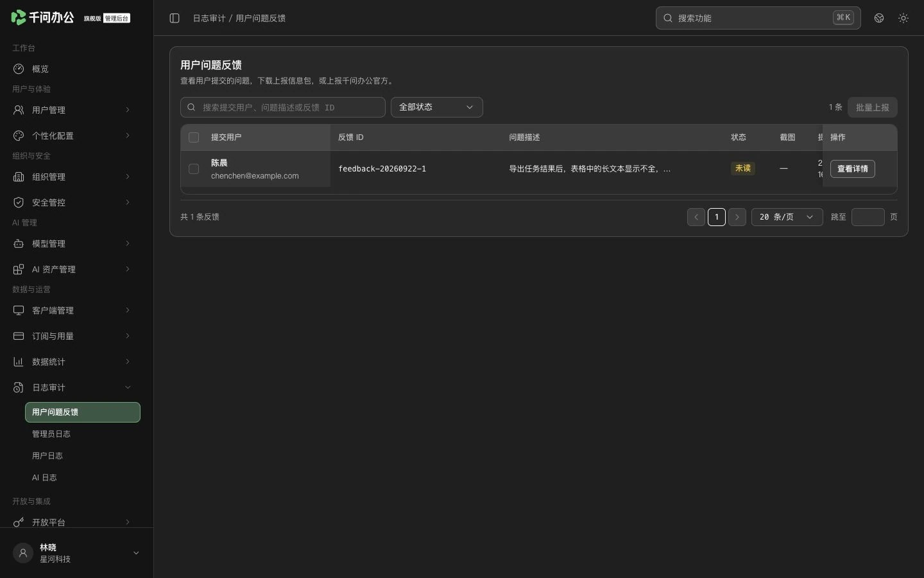This screenshot has width=924, height=578.
Task: Click the theme palette icon in header
Action: (879, 18)
